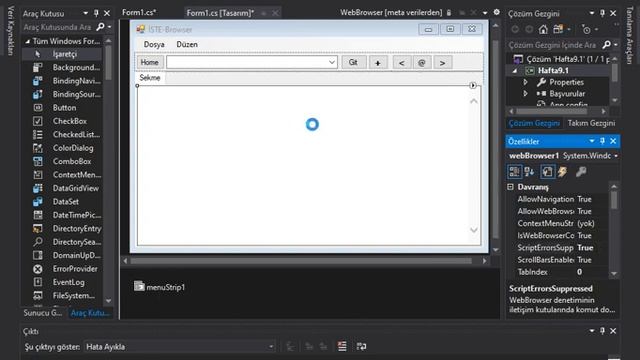Select ErrorProvider in the toolbox
Screen dimensions: 640x360
(62, 269)
